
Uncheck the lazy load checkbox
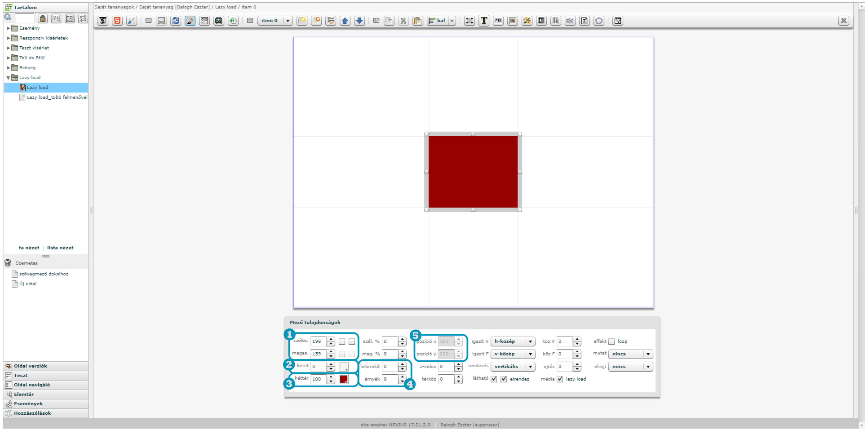[x=560, y=379]
